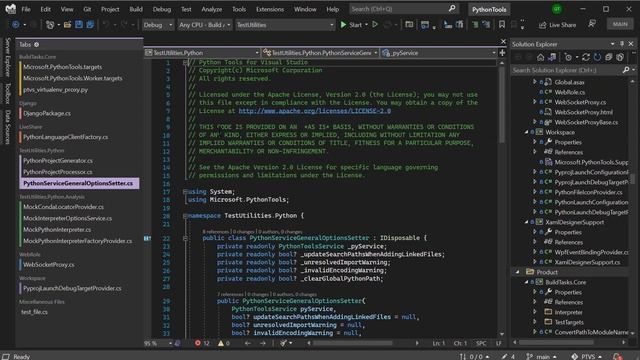
Task: Collapse the namespace TestUtilities.Python code block
Action: point(185,216)
